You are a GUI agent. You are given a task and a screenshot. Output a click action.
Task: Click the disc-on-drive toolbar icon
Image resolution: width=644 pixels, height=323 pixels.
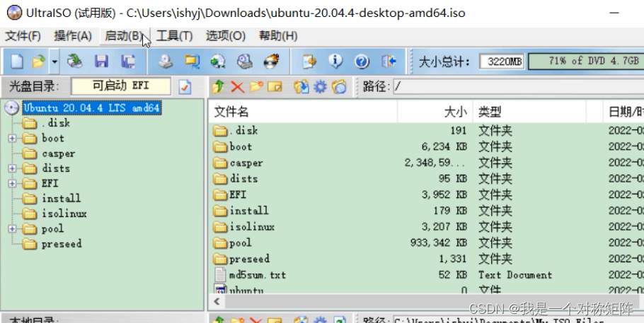pos(245,61)
